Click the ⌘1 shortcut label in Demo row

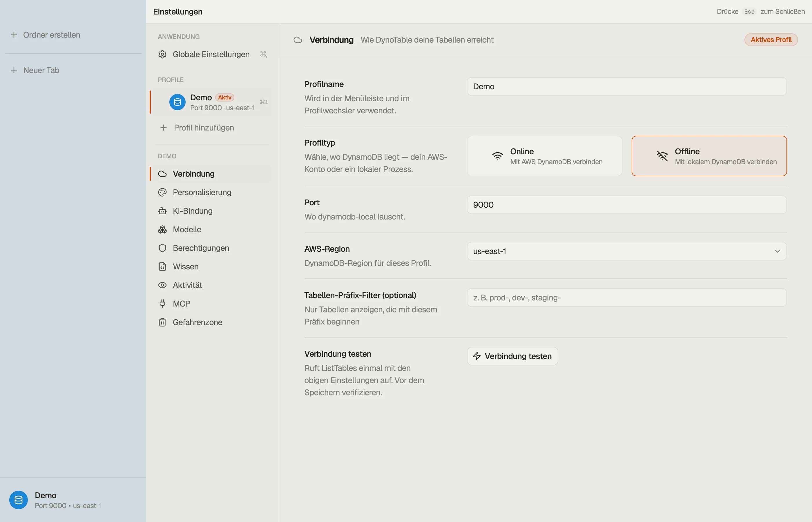point(264,102)
